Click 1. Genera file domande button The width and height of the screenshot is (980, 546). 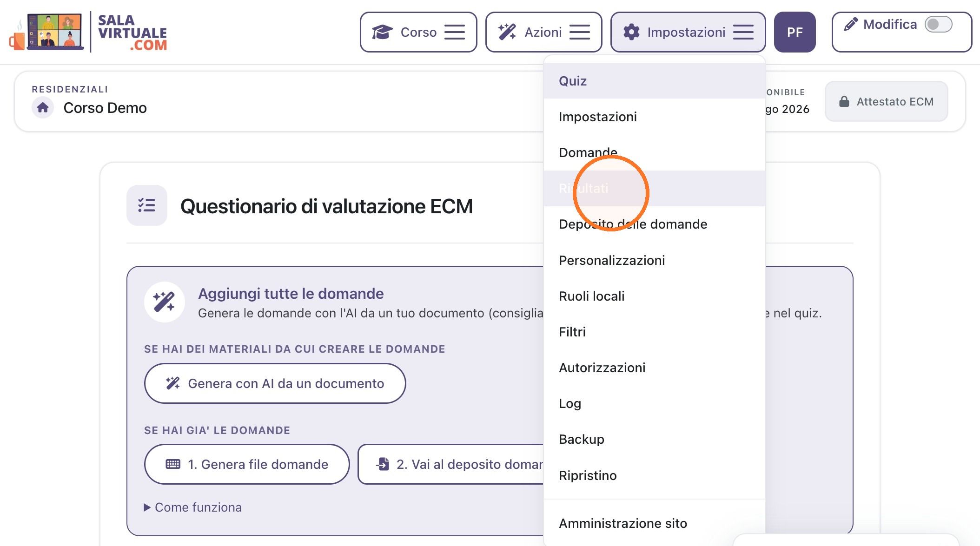247,464
